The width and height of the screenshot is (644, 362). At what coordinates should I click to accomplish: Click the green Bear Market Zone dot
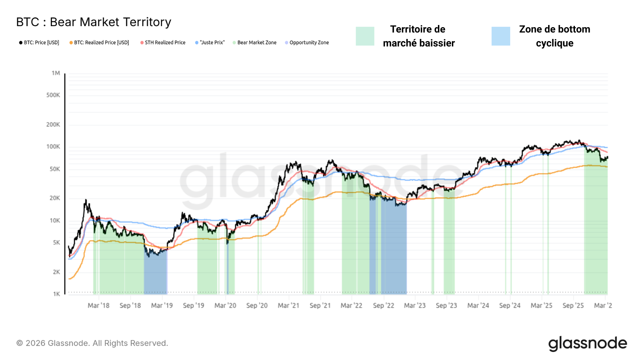coord(234,43)
